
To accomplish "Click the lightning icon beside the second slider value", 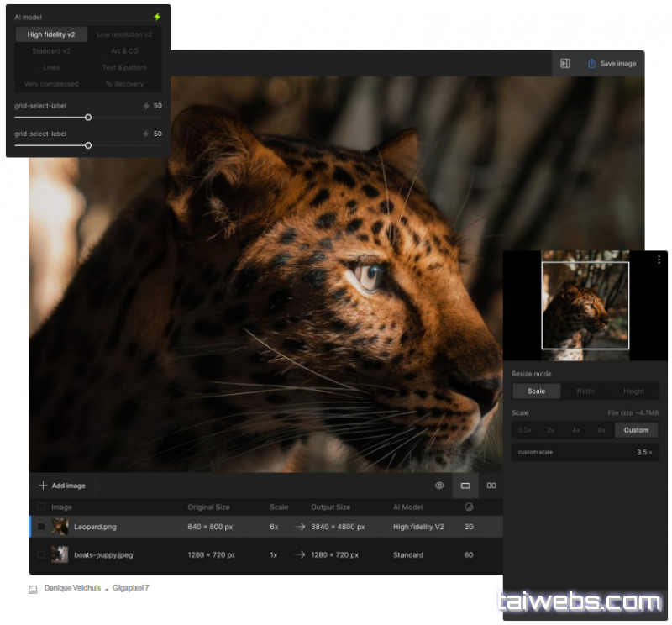I will point(146,134).
